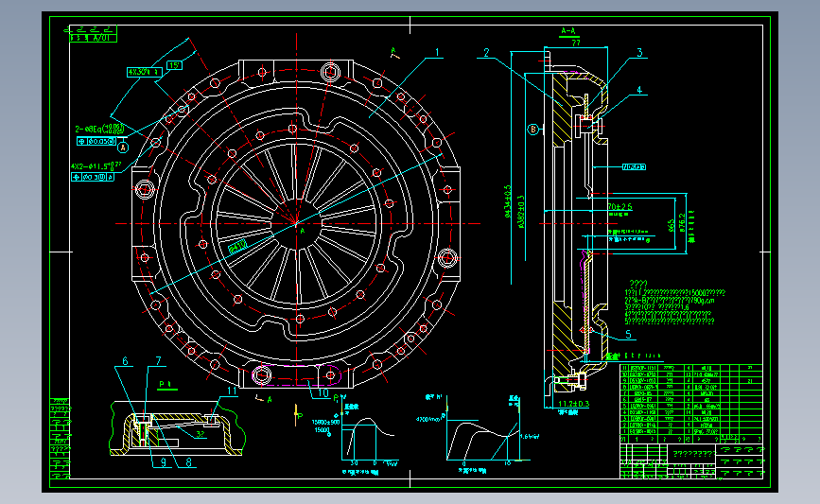The width and height of the screenshot is (820, 504).
Task: Select part callout number 3
Action: click(x=639, y=53)
